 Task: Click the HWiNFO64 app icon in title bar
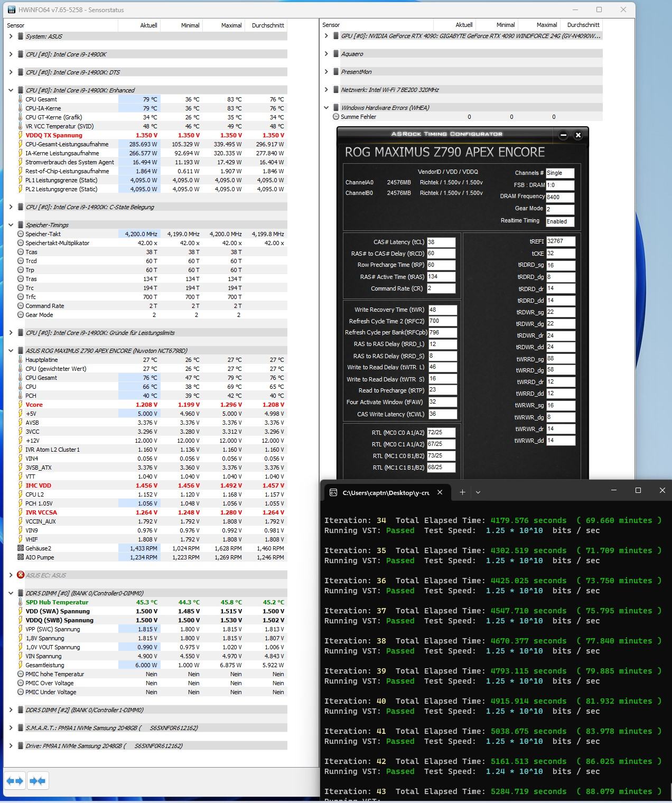(11, 10)
